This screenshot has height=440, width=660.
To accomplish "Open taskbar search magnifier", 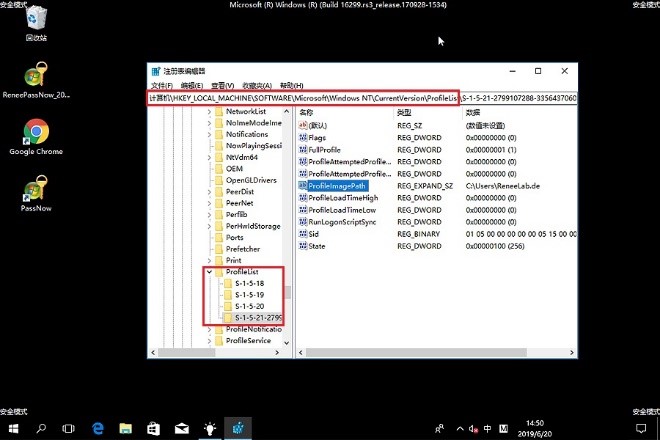I will click(41, 429).
